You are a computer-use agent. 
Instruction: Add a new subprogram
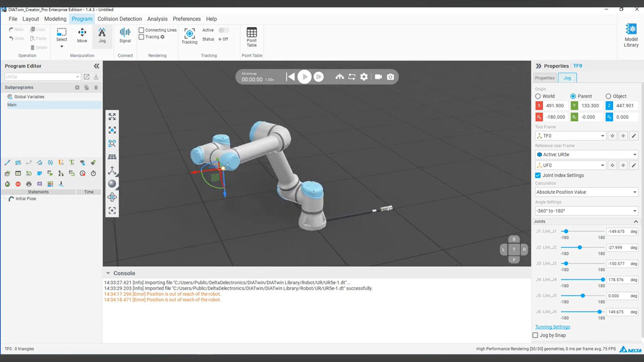(77, 87)
